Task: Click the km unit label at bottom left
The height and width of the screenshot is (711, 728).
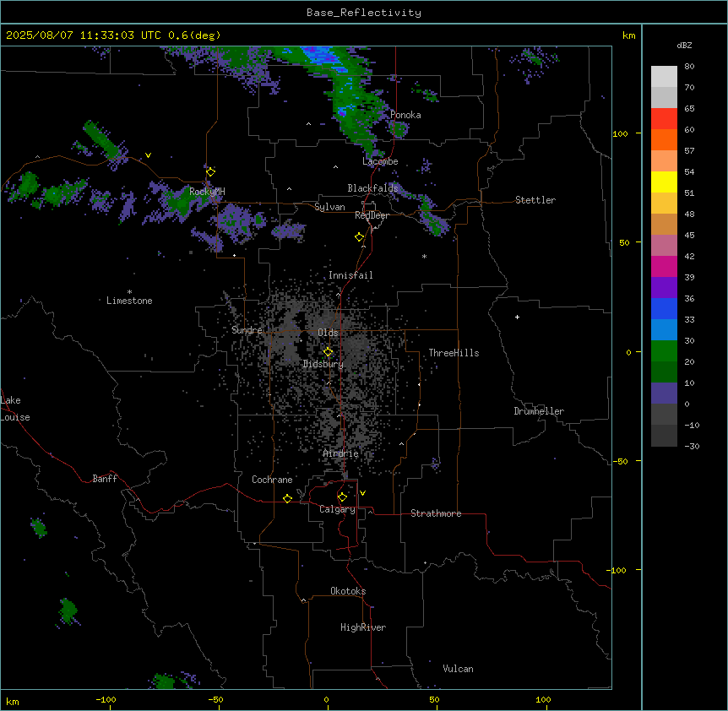Action: point(13,701)
